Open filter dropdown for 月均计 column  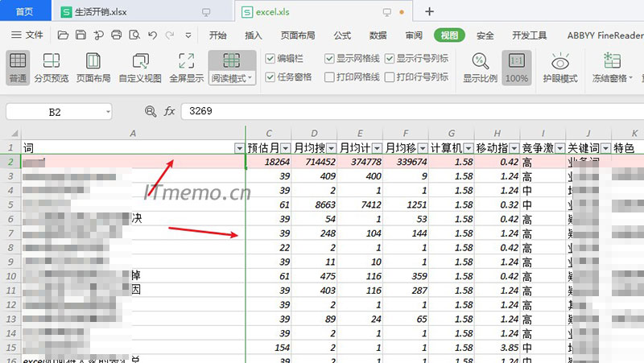pyautogui.click(x=377, y=148)
